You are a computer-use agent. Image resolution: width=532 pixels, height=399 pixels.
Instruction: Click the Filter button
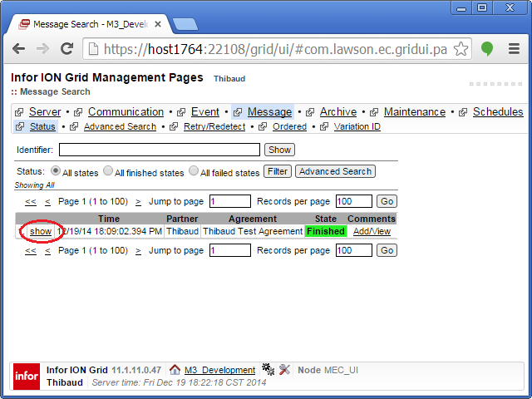point(277,171)
